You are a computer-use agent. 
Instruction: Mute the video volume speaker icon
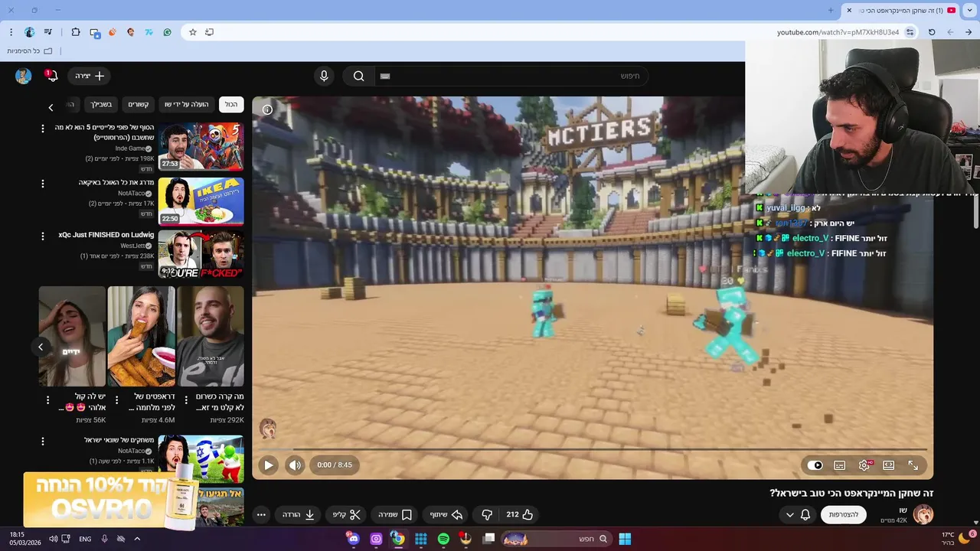(x=296, y=465)
